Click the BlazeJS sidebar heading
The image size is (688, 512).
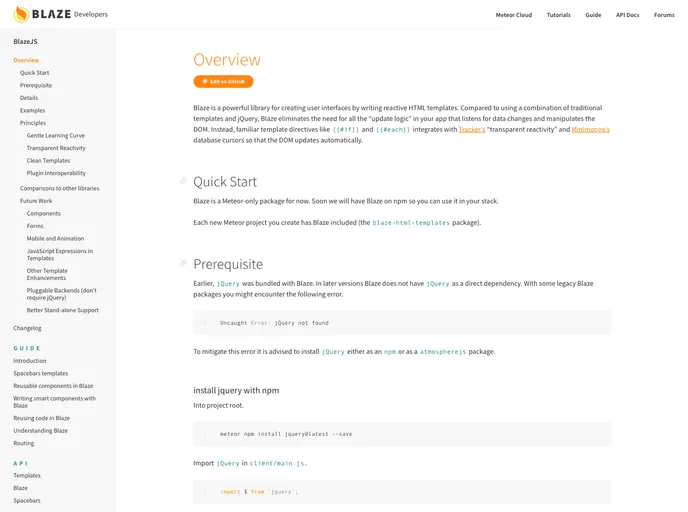point(25,42)
